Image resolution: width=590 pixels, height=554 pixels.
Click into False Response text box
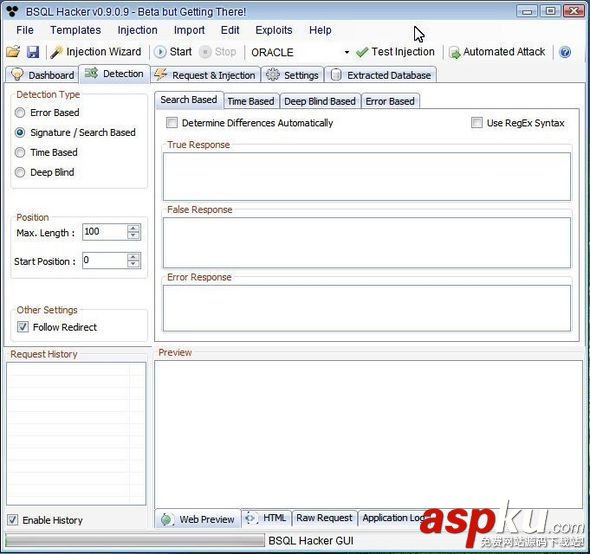pos(367,243)
